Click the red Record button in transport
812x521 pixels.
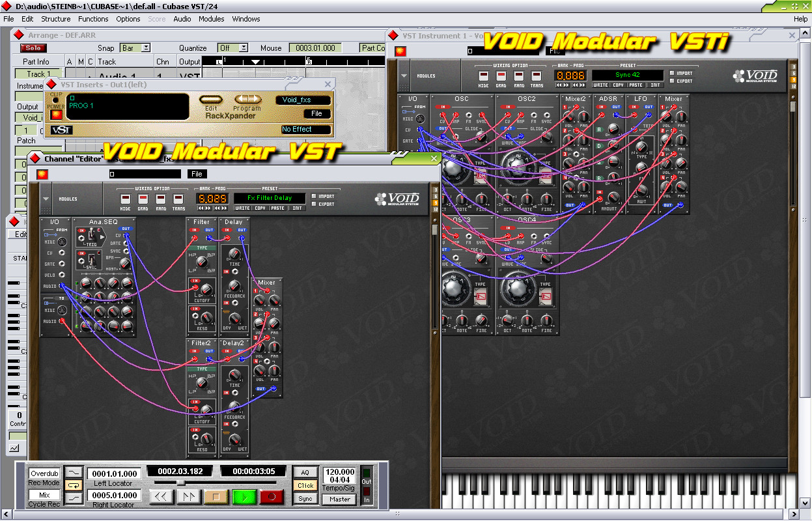point(271,497)
